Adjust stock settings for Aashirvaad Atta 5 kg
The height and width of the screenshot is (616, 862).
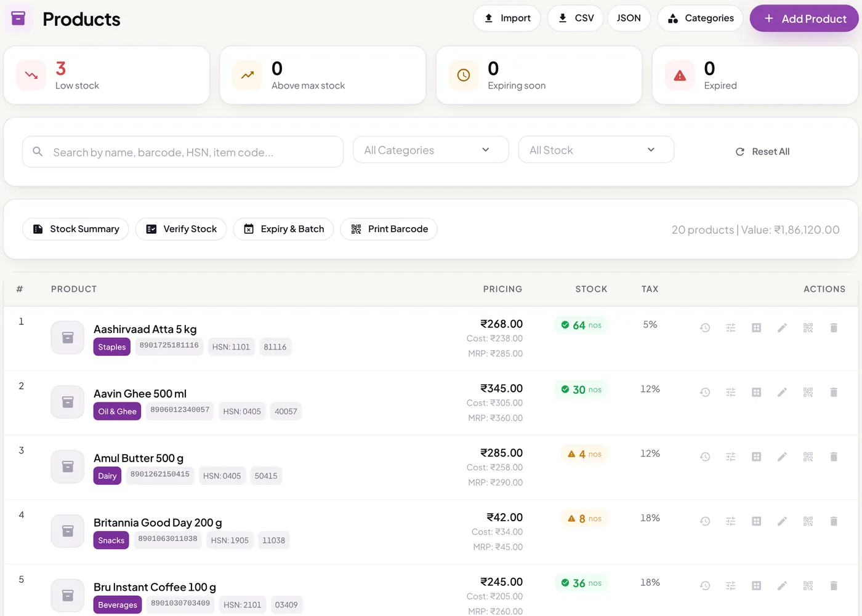pos(731,328)
